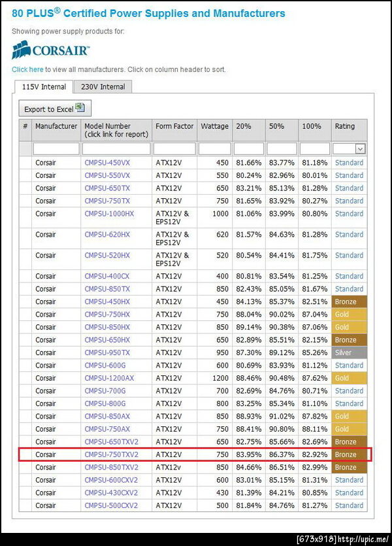Click the Bronze rating badge for CMPSU-450HX
The image size is (392, 546).
350,301
